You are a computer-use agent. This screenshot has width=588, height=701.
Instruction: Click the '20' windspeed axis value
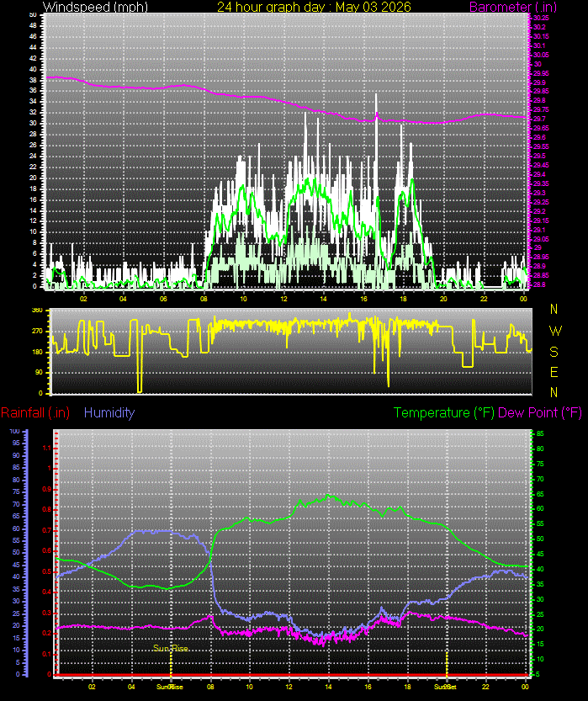click(33, 178)
